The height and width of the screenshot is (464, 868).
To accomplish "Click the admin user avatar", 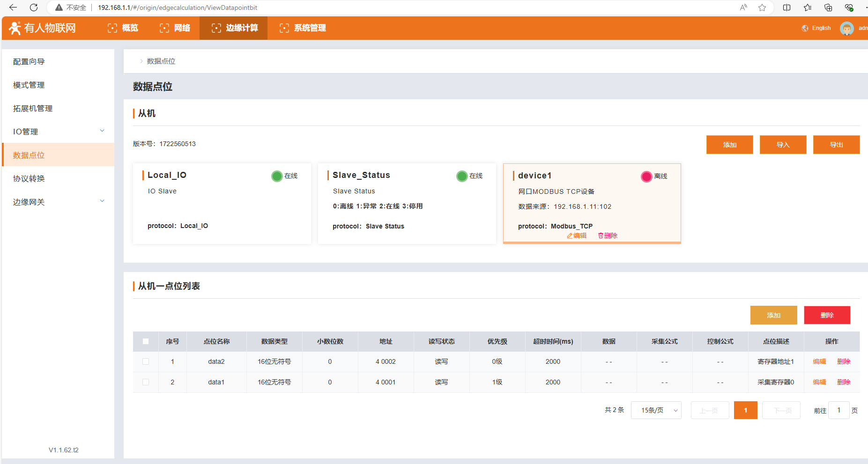I will point(846,28).
